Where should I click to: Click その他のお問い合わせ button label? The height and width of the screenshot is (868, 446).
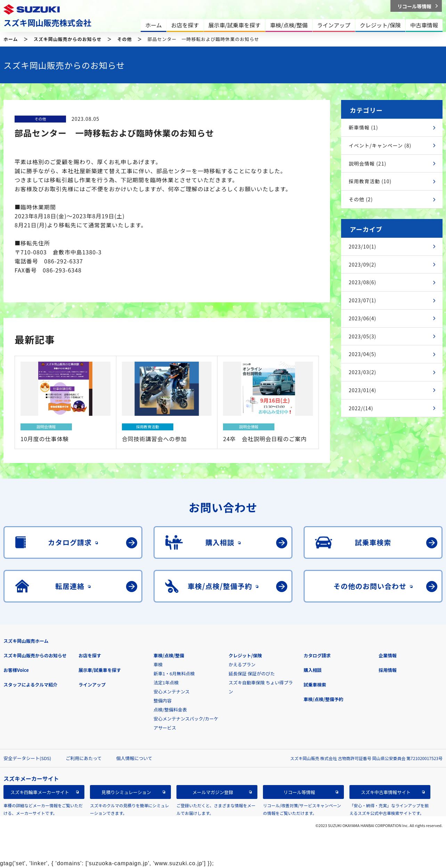click(370, 586)
